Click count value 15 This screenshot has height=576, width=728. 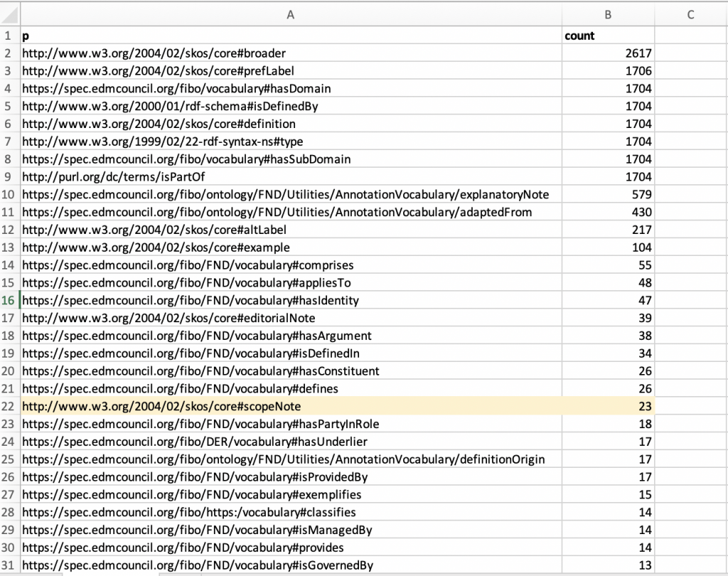point(609,495)
